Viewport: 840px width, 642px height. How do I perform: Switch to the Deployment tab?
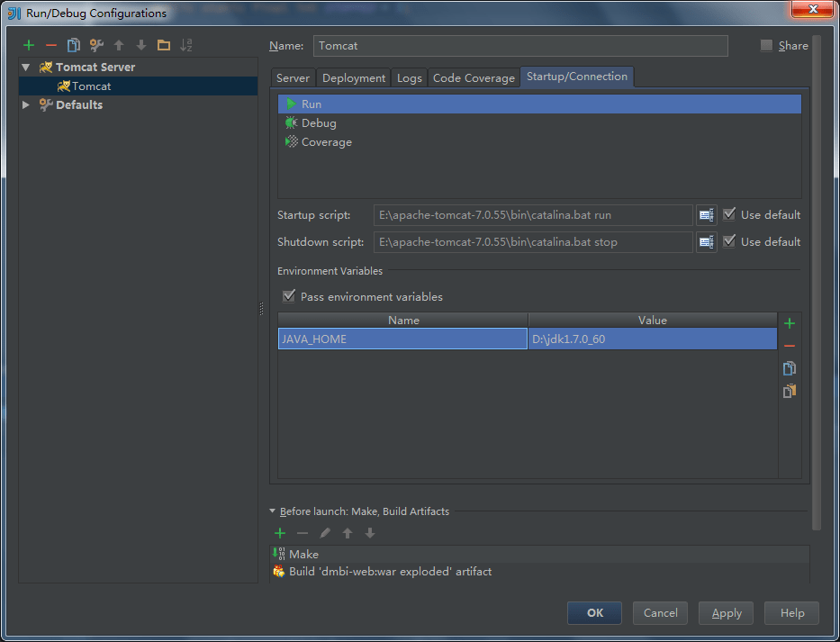coord(353,77)
